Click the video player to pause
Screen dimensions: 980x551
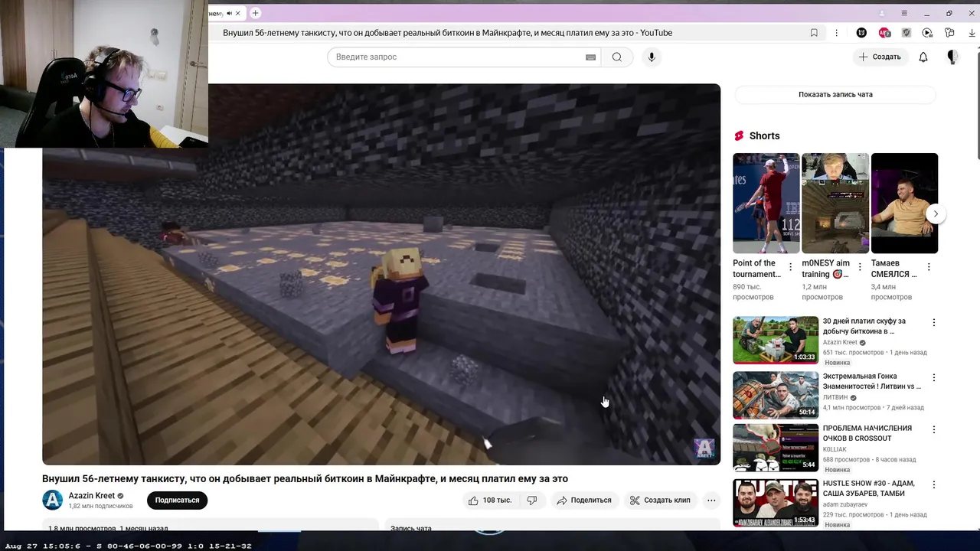click(x=381, y=274)
